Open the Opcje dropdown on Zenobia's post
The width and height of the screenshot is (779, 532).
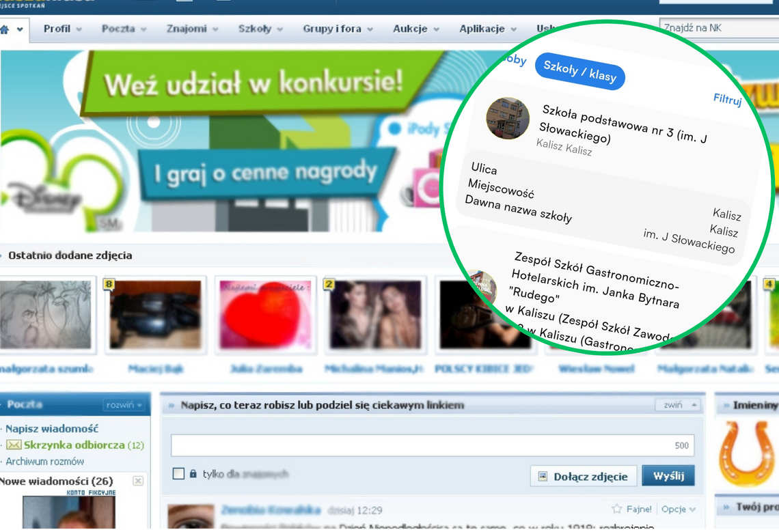[675, 509]
